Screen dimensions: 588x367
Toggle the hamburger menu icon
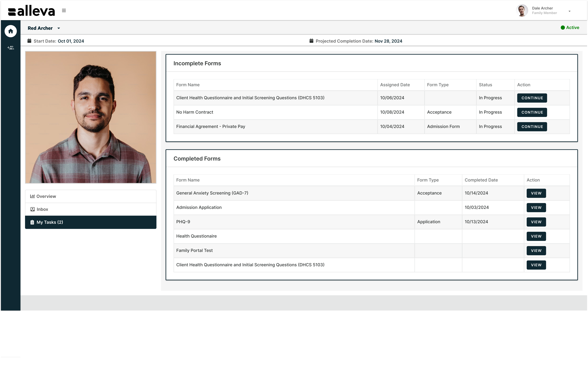64,10
